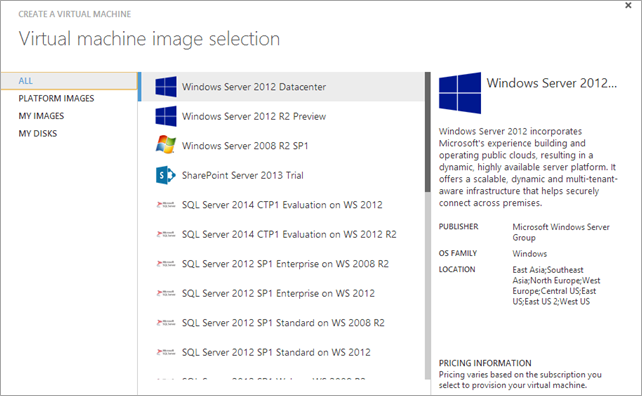Close the Create a Virtual Machine dialog

[x=628, y=6]
